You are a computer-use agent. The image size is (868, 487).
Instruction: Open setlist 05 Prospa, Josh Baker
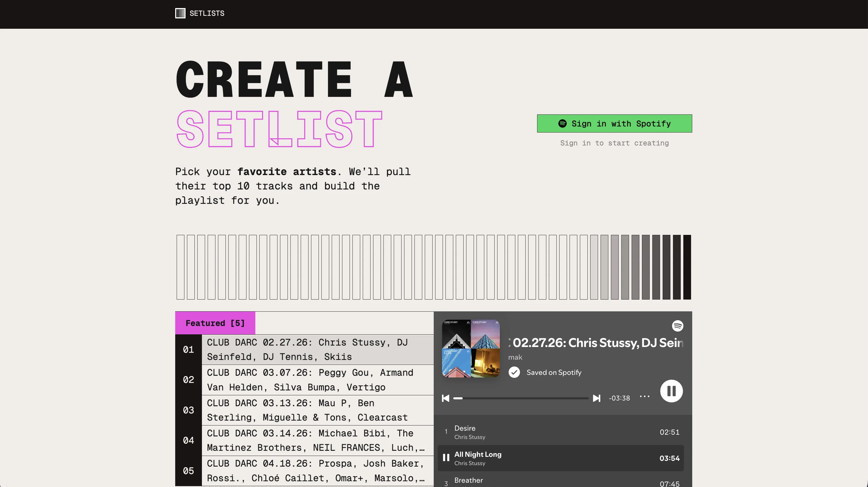[x=317, y=471]
